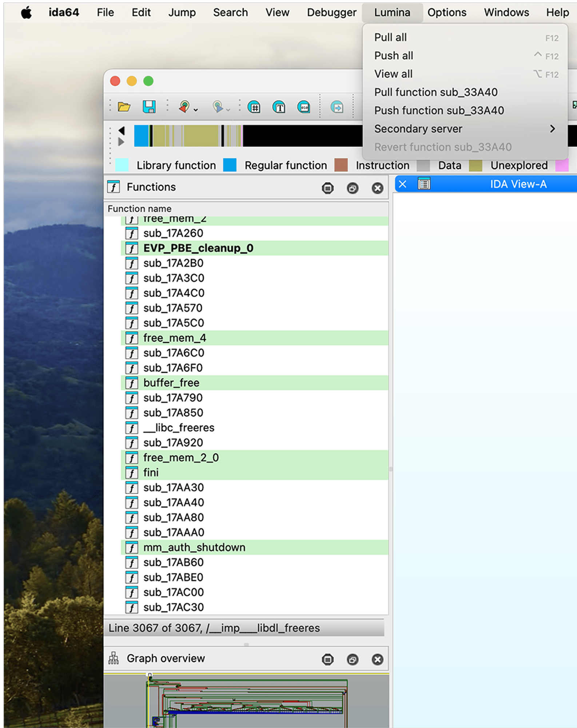Viewport: 577px width, 728px height.
Task: Open the Lumina menu
Action: 392,12
